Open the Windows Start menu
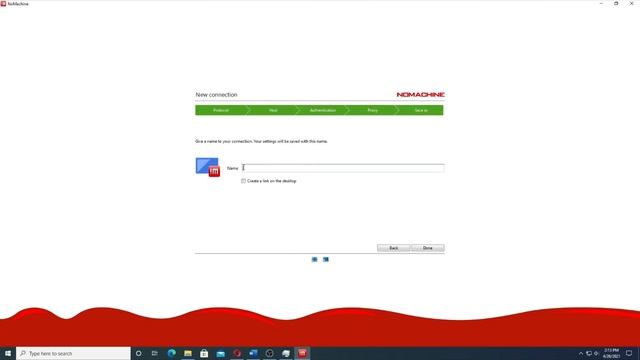Image resolution: width=640 pixels, height=360 pixels. coord(8,353)
